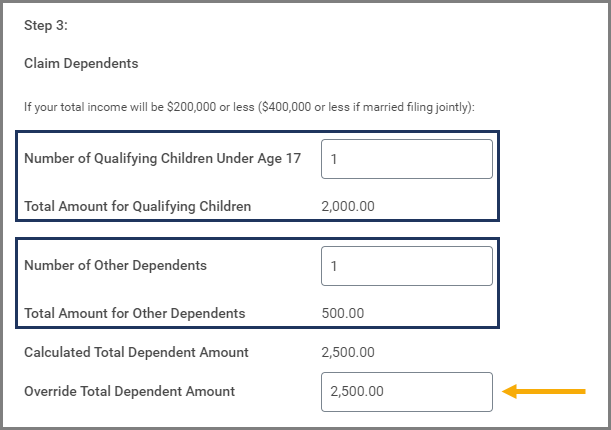Click the Qualifying Children Under 17 input field
611x430 pixels.
point(406,159)
